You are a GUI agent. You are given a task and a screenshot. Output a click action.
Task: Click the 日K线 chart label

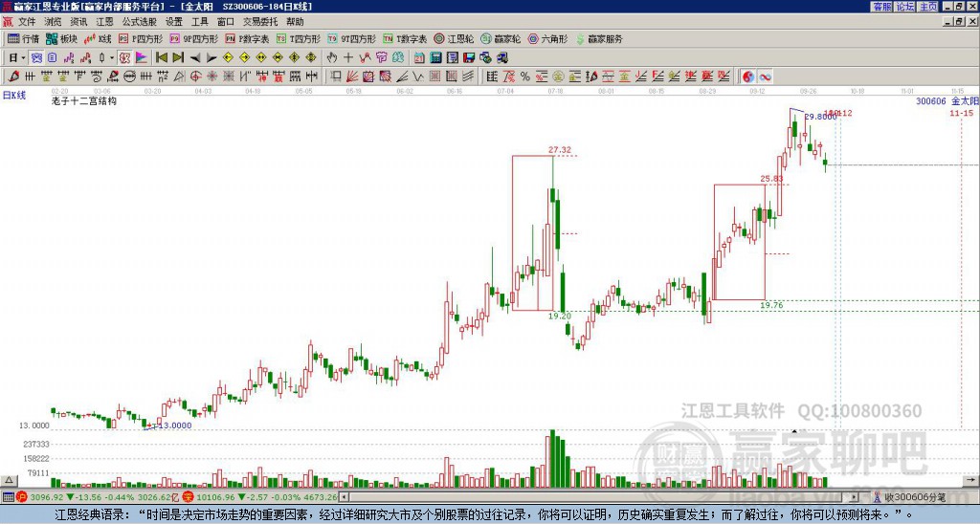pos(14,95)
